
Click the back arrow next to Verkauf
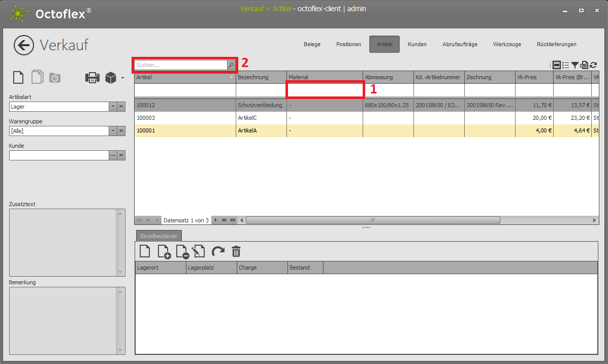(24, 45)
